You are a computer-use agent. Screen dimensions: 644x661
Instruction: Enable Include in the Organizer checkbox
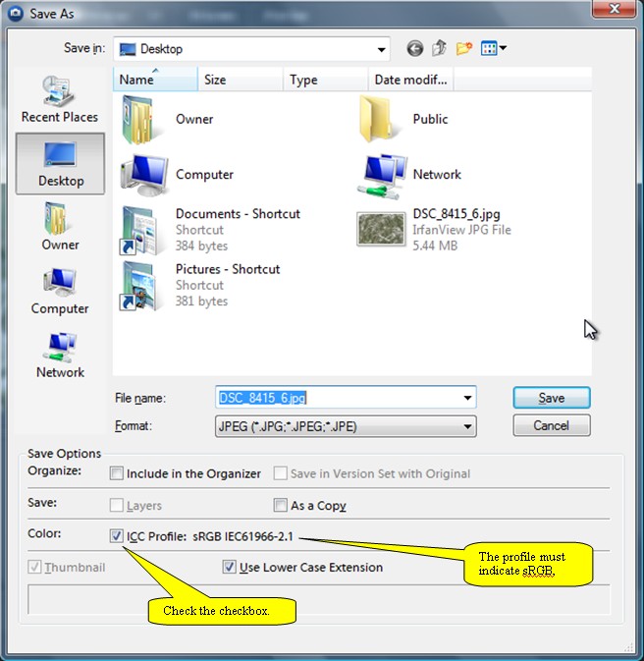tap(116, 473)
